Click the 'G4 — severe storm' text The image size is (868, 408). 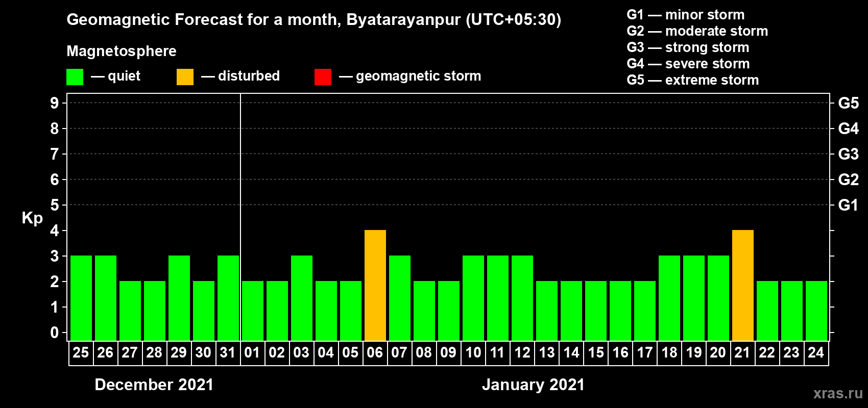[688, 64]
